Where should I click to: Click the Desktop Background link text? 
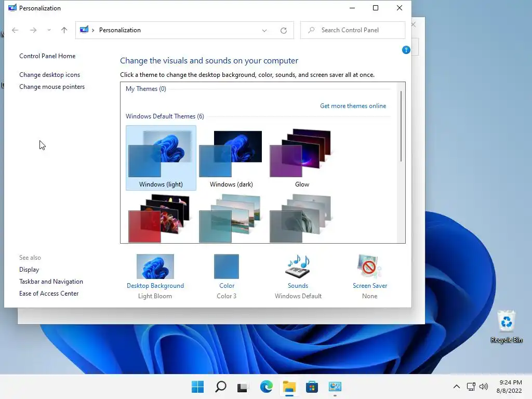pos(155,286)
